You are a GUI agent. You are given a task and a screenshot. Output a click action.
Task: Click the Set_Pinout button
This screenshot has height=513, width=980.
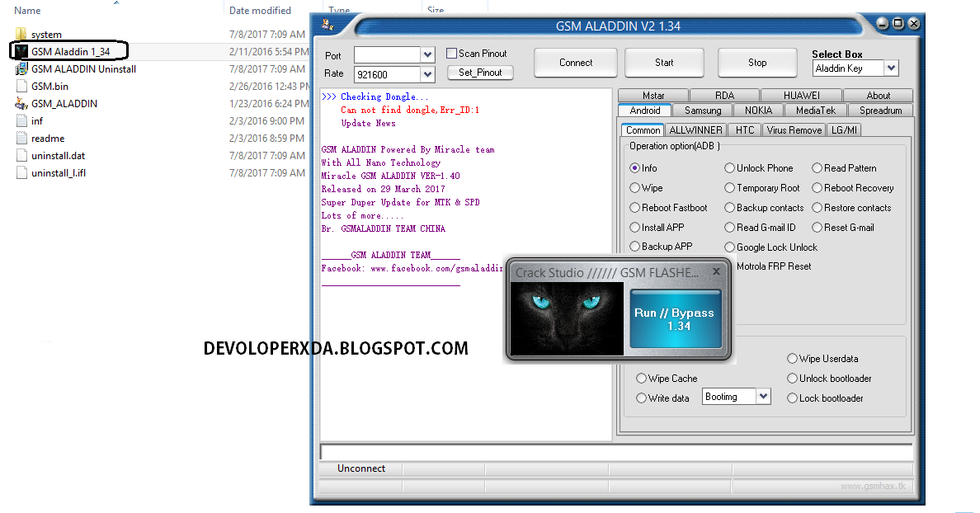point(480,73)
